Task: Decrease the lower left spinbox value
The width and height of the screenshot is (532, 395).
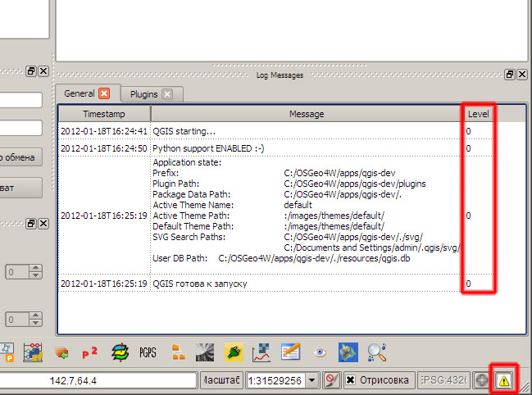Action: 35,323
